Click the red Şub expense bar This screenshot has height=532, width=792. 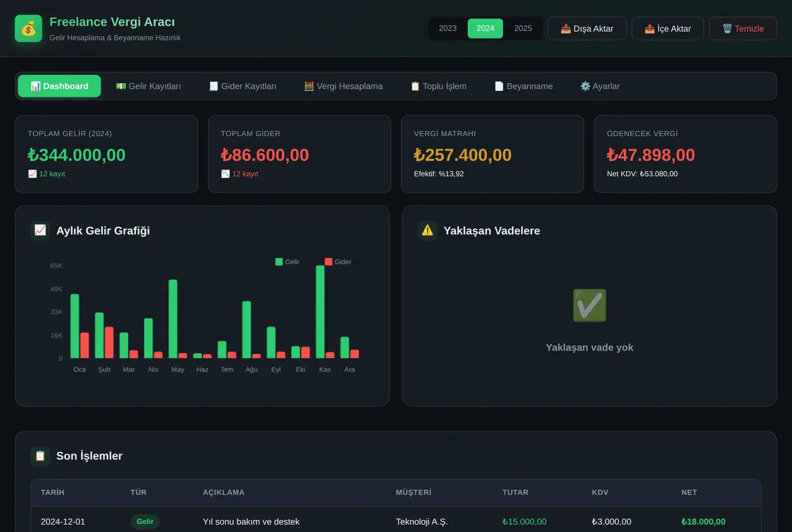109,343
